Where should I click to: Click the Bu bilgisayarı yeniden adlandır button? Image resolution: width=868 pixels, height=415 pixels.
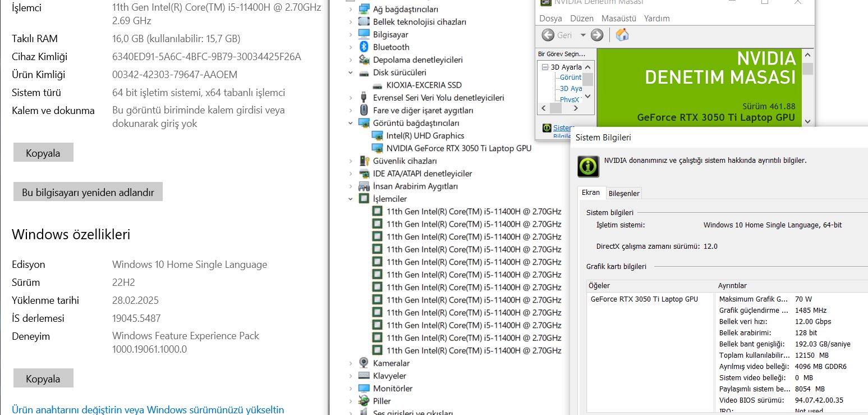pyautogui.click(x=88, y=192)
